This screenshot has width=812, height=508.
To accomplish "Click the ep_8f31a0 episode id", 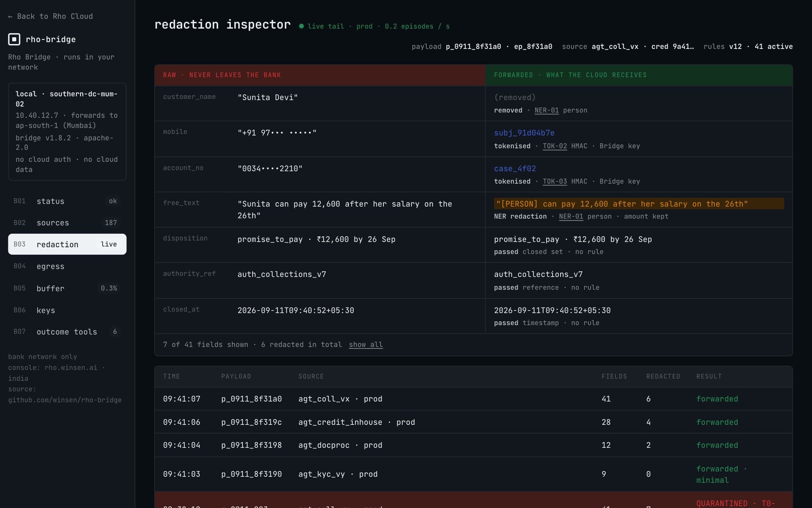I will [x=533, y=47].
